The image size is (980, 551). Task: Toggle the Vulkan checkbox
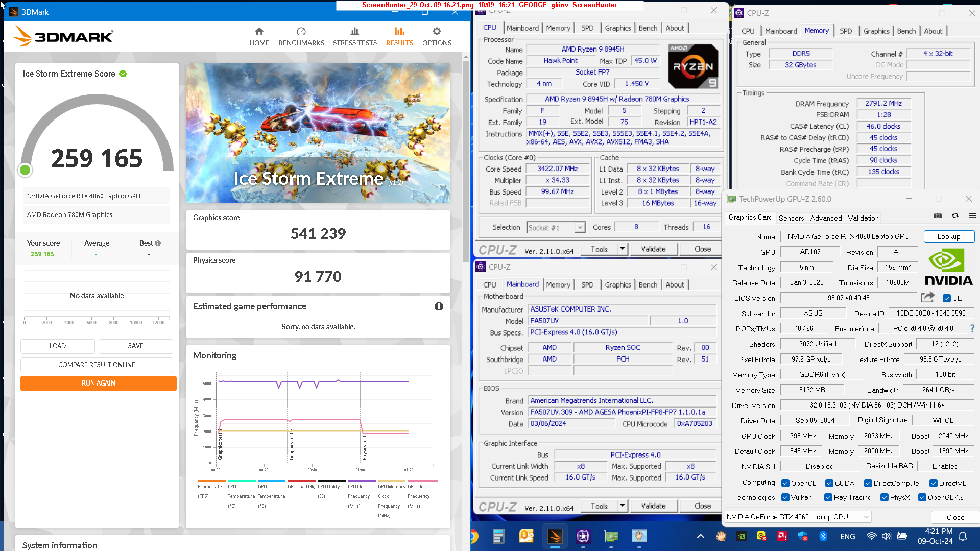[786, 497]
